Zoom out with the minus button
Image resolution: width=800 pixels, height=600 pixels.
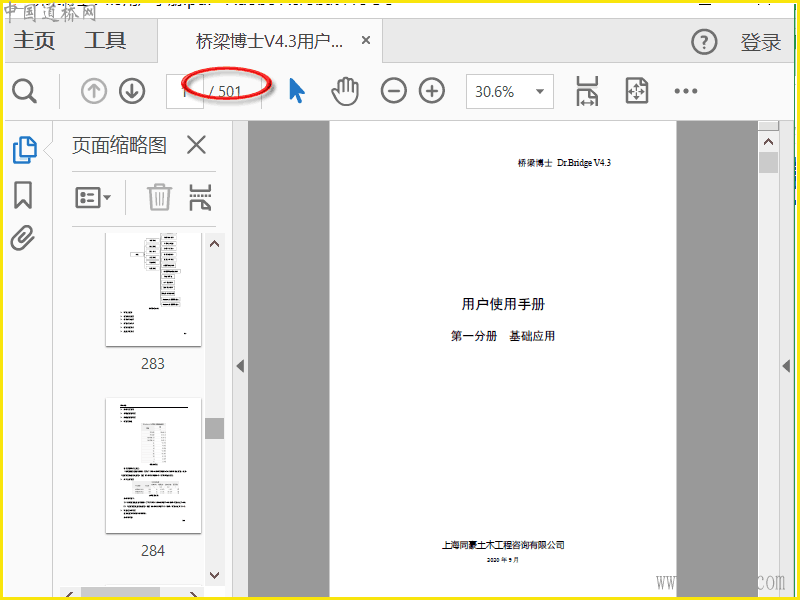(394, 91)
